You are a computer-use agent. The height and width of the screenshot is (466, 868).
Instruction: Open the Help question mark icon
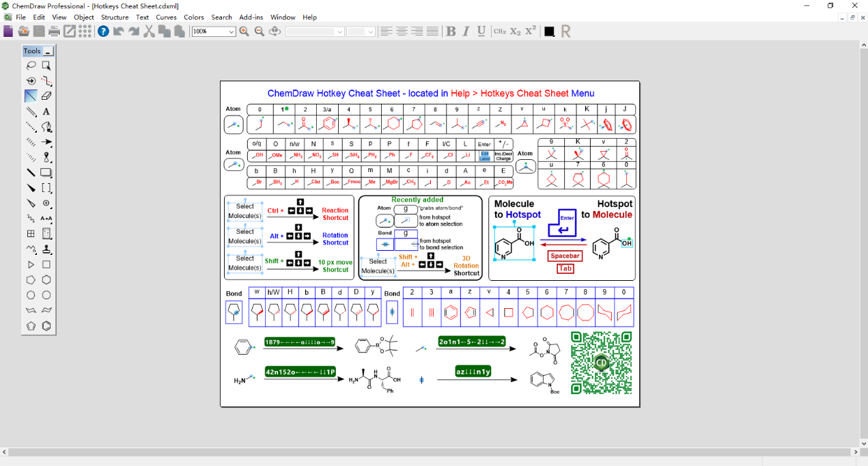point(103,31)
